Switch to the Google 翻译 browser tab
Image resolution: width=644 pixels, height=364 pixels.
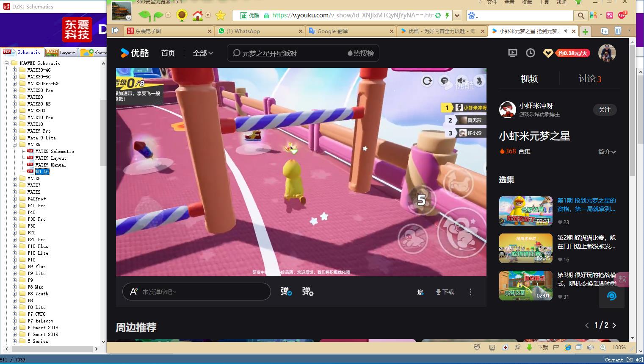[351, 31]
